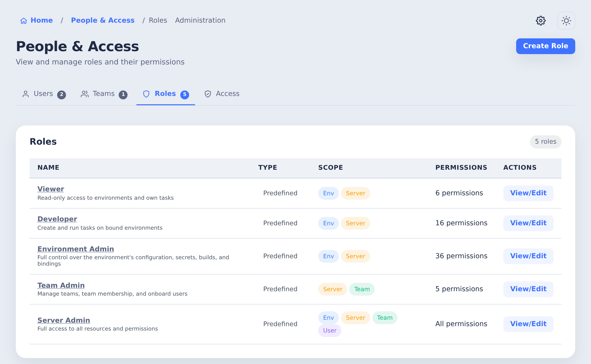Click '5 permissions' in Team Admin row

459,289
